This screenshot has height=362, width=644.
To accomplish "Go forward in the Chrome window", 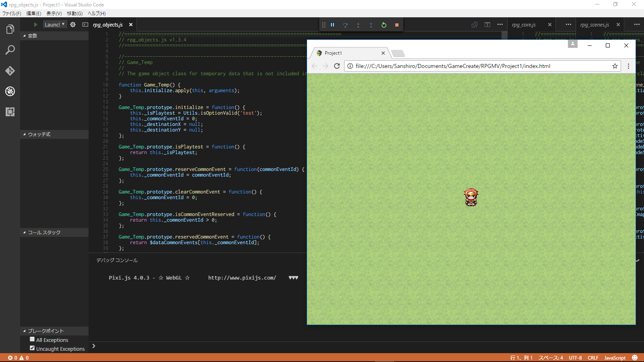I will 326,66.
